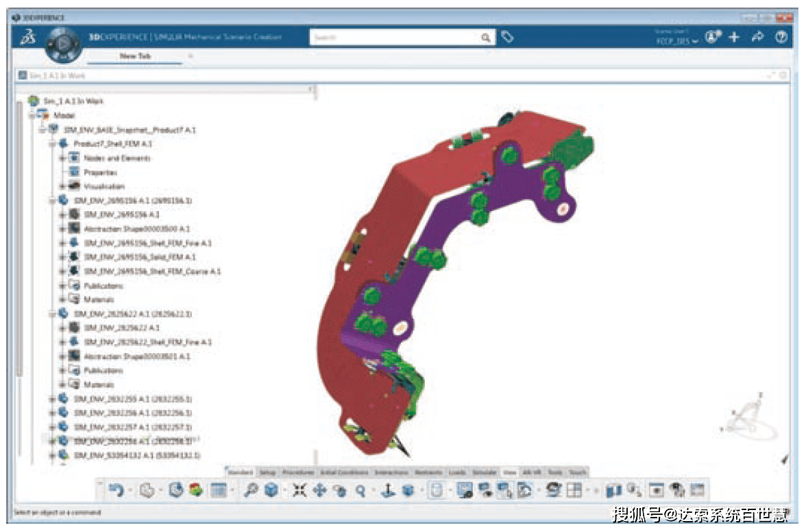Click the user profile icon in top bar

712,38
